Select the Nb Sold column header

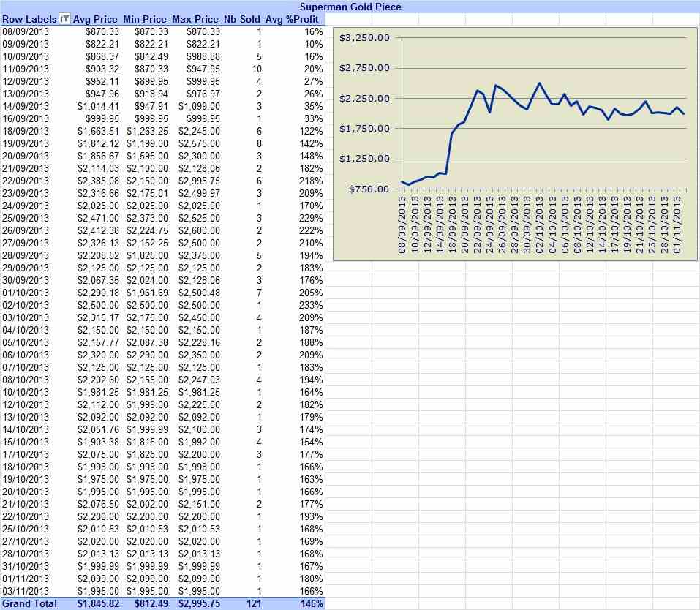coord(242,19)
